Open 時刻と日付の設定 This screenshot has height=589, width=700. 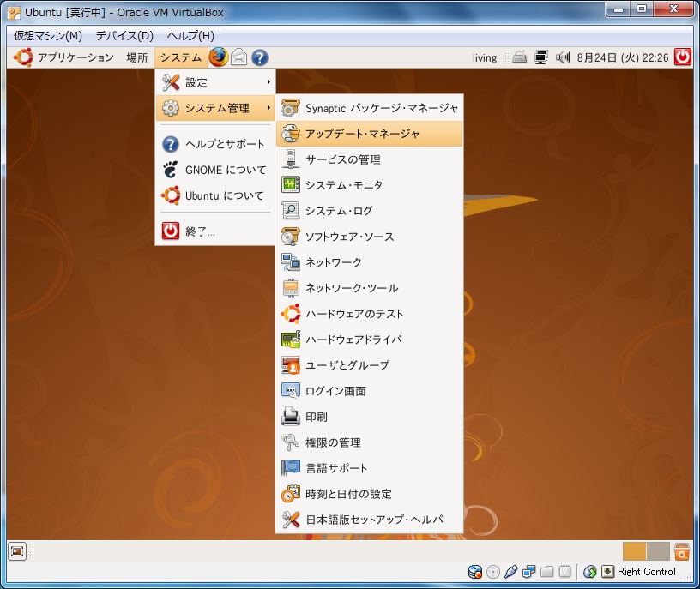(x=369, y=494)
